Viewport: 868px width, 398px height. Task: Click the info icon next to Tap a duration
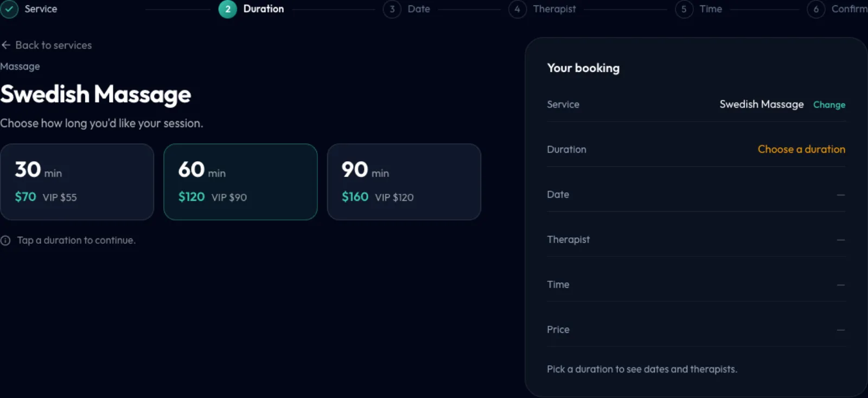tap(5, 241)
